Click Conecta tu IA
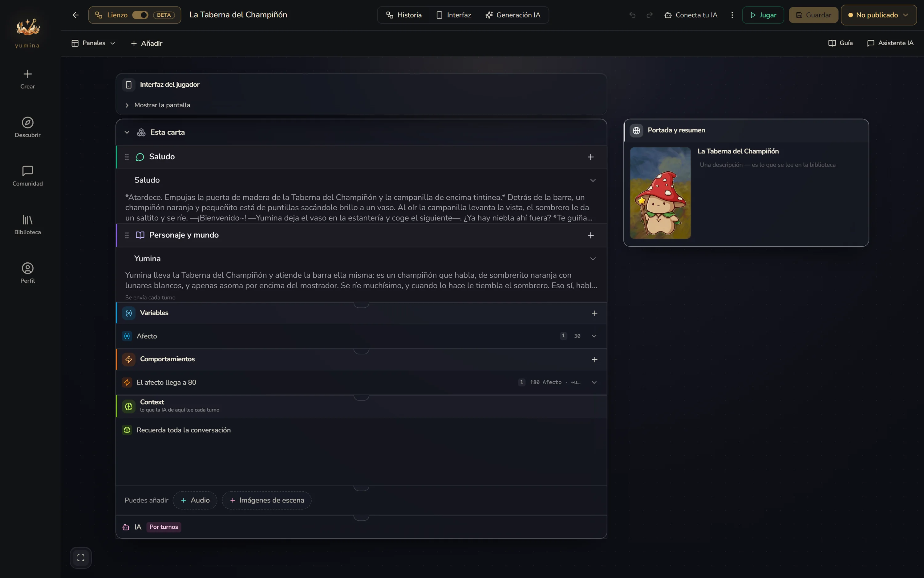The image size is (924, 578). tap(691, 15)
